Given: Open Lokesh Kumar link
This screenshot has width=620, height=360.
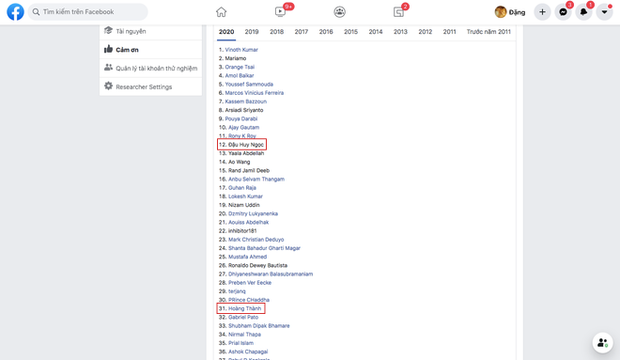Looking at the screenshot, I should 245,197.
